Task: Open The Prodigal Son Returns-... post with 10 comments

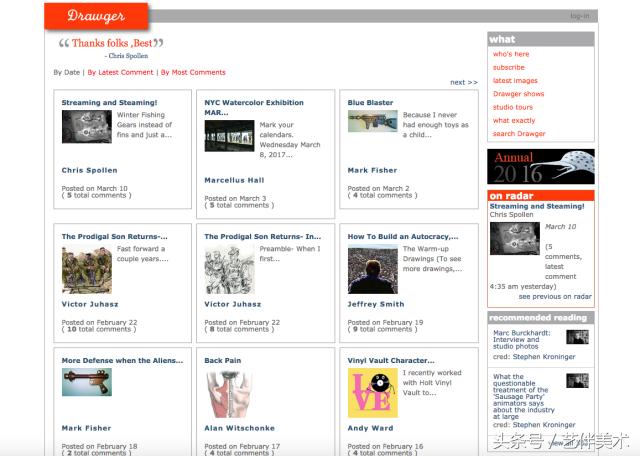Action: 115,236
